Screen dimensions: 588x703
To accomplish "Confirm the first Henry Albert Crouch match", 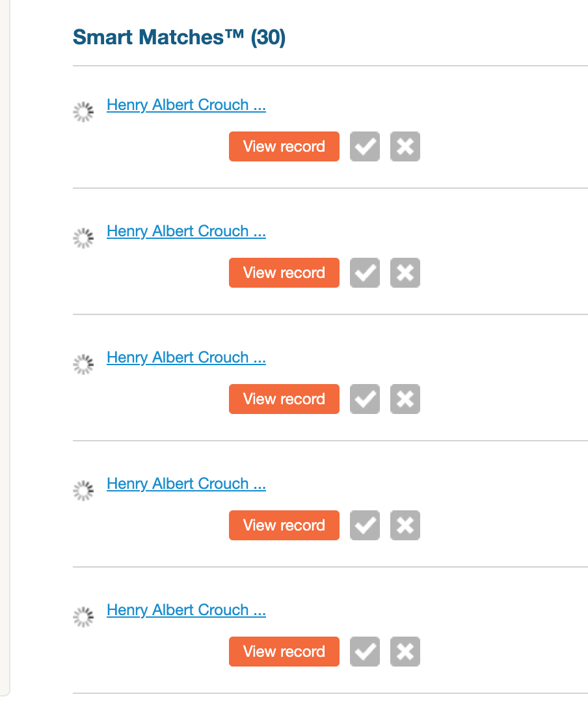I will 364,146.
